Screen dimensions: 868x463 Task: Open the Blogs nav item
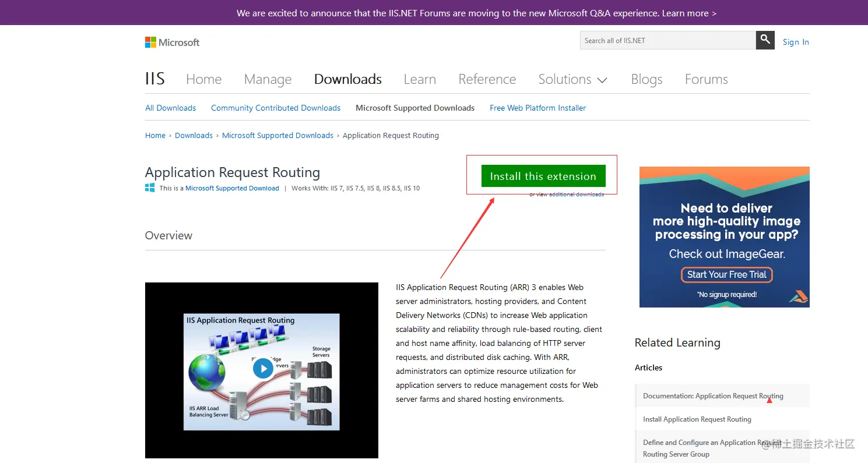[x=646, y=79]
